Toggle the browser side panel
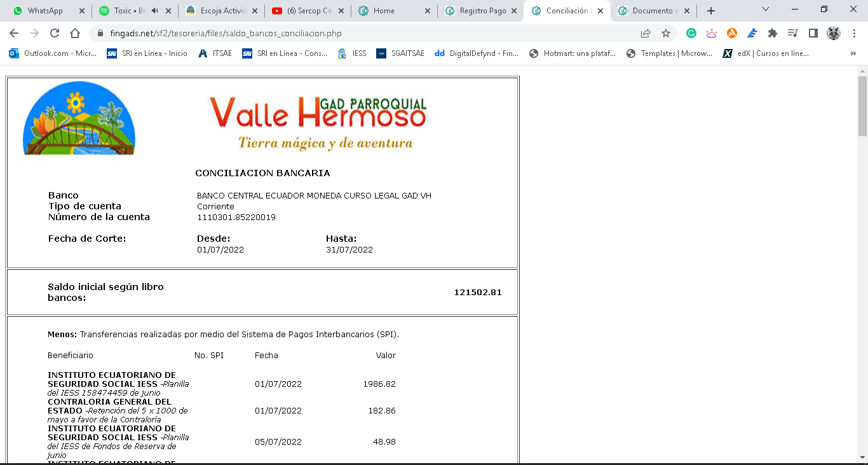This screenshot has width=868, height=465. [813, 33]
